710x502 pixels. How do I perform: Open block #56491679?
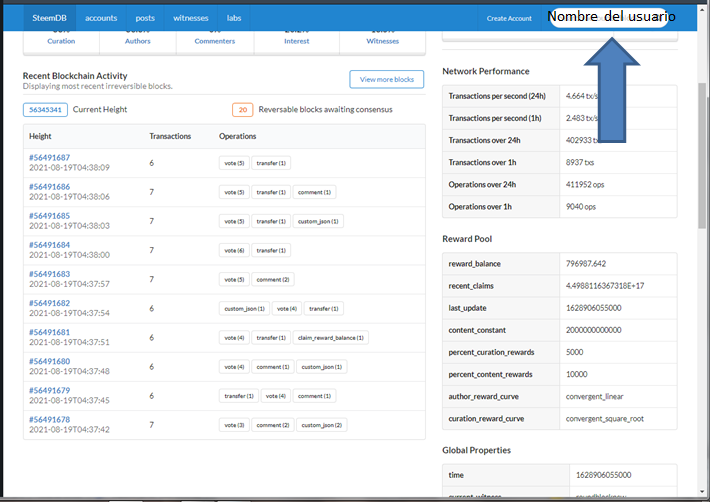[49, 390]
